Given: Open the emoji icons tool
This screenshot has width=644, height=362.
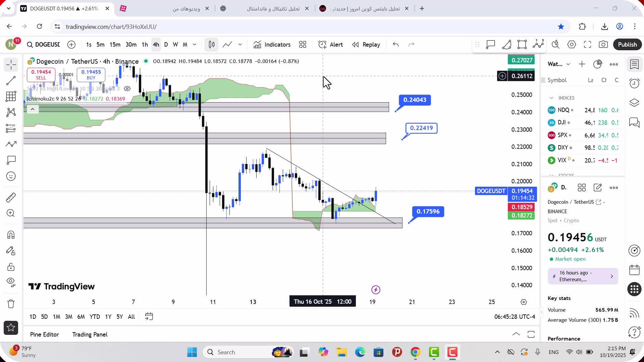Looking at the screenshot, I should point(11,176).
